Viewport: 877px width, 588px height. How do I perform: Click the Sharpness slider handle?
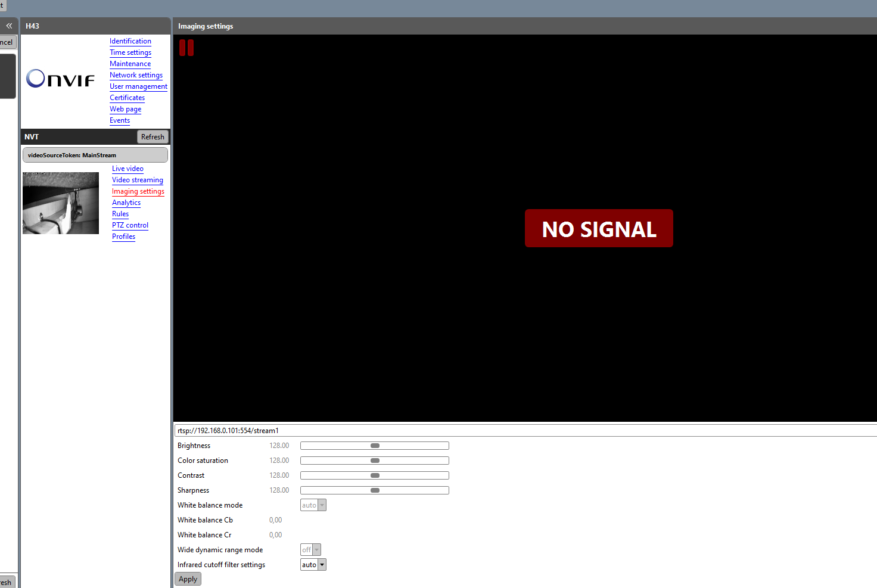(x=375, y=490)
